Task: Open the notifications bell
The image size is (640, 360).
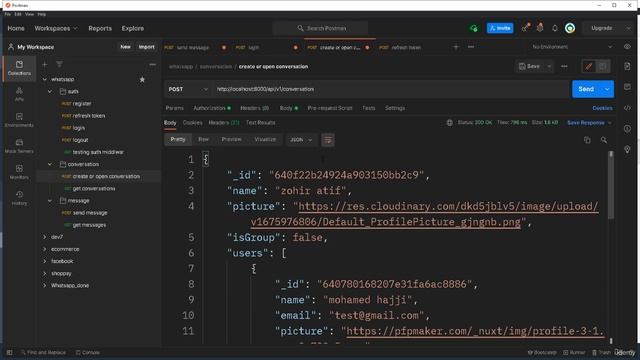Action: point(555,28)
